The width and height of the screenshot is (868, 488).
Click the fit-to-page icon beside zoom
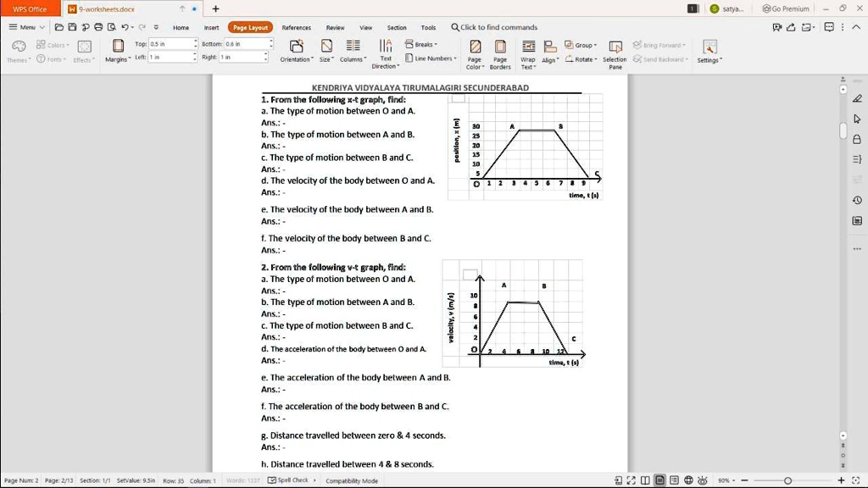(x=856, y=480)
